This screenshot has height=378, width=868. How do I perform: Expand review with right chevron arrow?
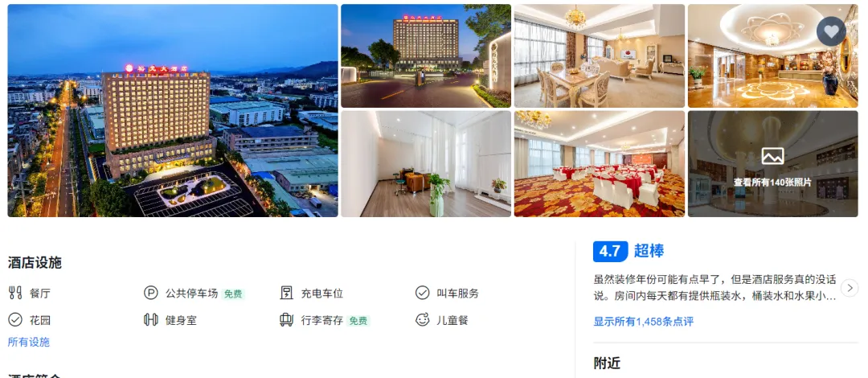pos(850,288)
